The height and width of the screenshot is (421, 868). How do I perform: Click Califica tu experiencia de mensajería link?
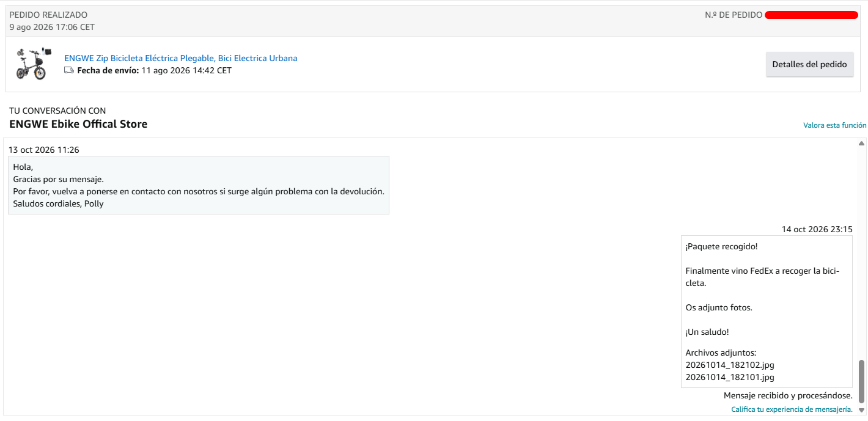pyautogui.click(x=792, y=409)
